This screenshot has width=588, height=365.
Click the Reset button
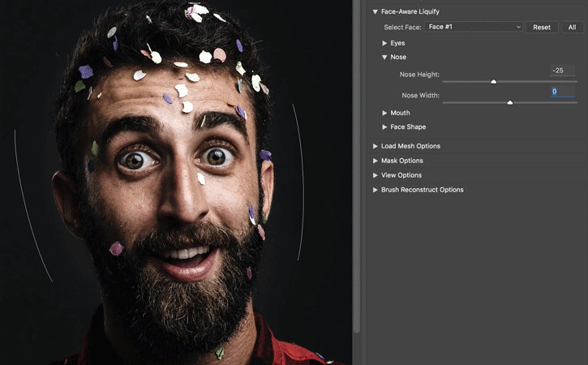click(542, 27)
